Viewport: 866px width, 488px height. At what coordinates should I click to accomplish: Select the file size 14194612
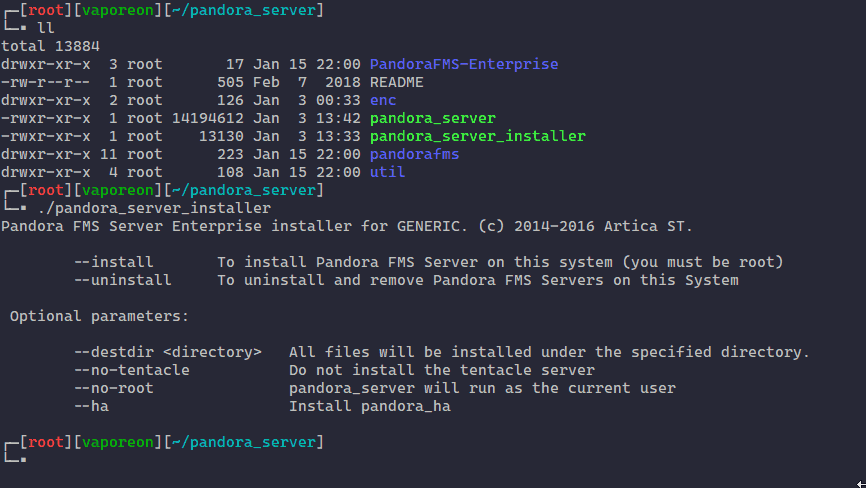tap(208, 118)
